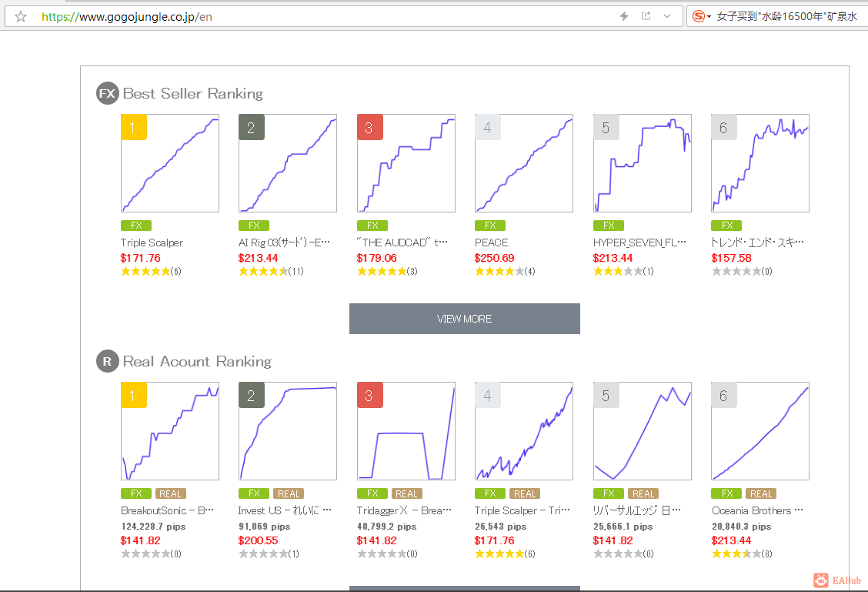Image resolution: width=868 pixels, height=592 pixels.
Task: Click Invest US star rating with 1 review
Action: (269, 554)
